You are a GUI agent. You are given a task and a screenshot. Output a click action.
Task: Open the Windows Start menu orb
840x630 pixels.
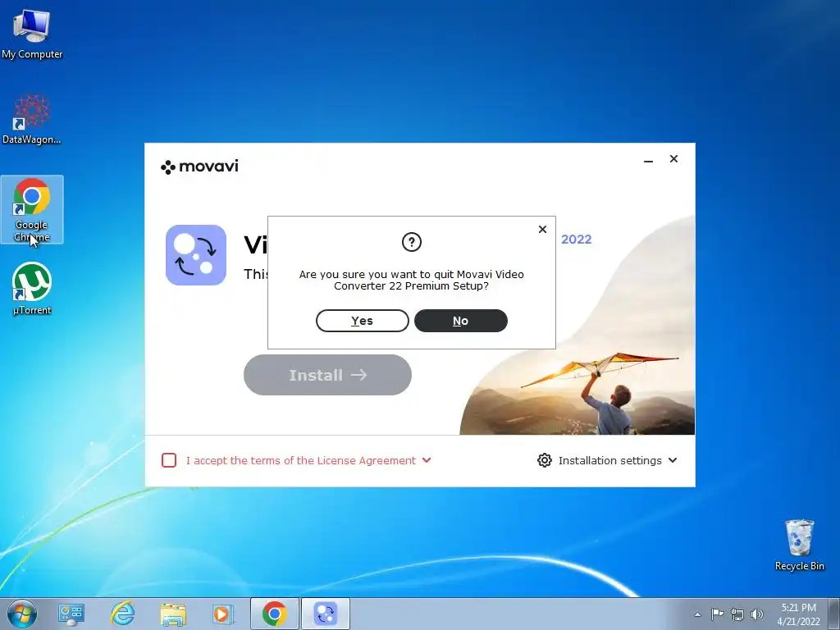point(22,614)
